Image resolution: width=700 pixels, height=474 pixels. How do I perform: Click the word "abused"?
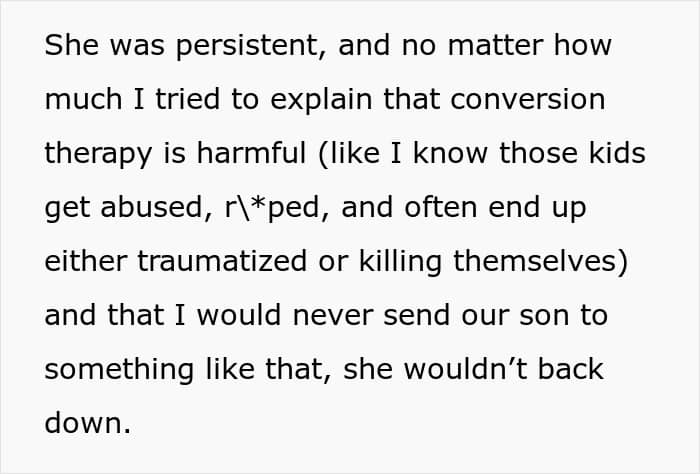(x=145, y=208)
